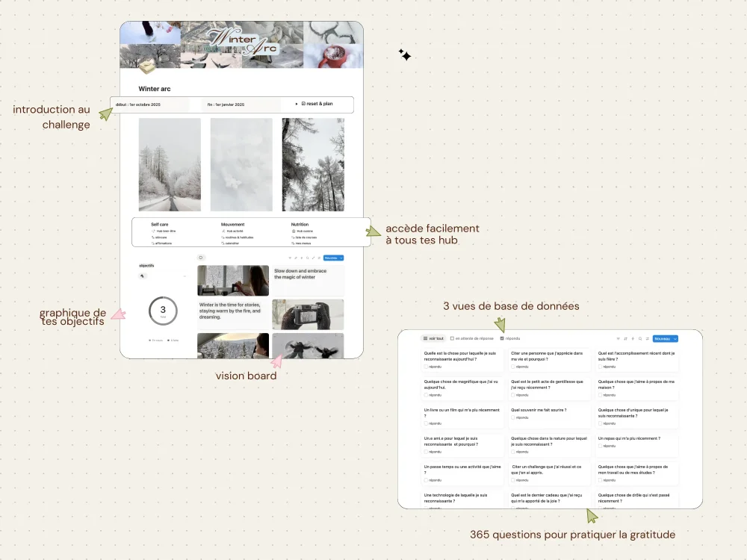Click the Winter arc page icon
The width and height of the screenshot is (747, 560).
(147, 68)
